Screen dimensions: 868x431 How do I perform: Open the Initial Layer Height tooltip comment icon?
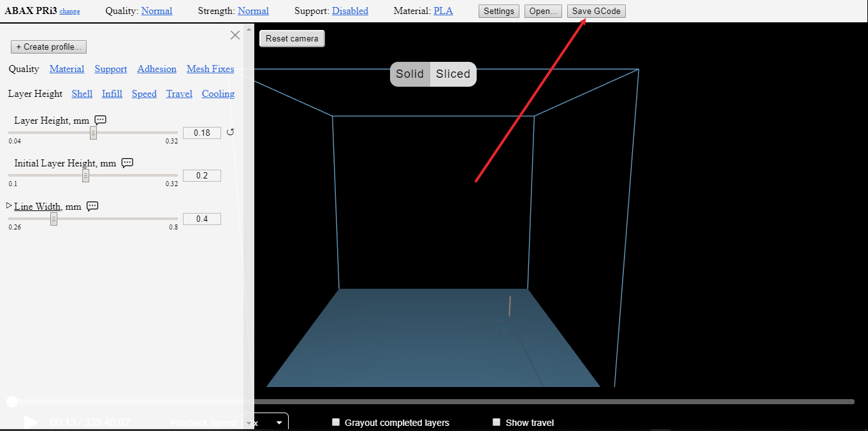click(x=127, y=163)
